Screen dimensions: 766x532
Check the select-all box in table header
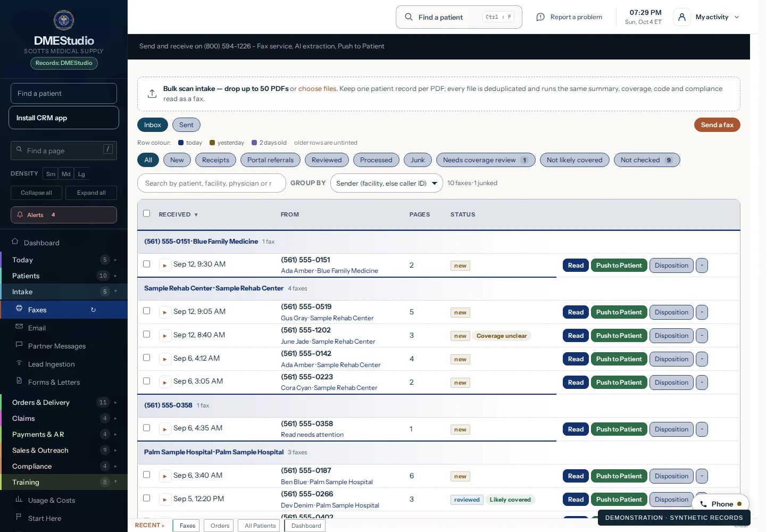pyautogui.click(x=147, y=213)
